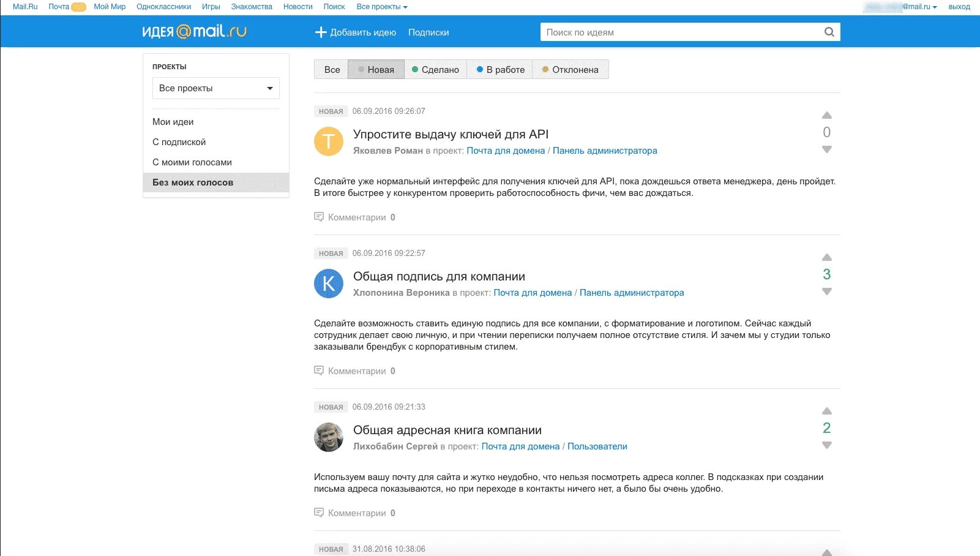Expand the "Все проекты" project dropdown in sidebar

[x=216, y=88]
